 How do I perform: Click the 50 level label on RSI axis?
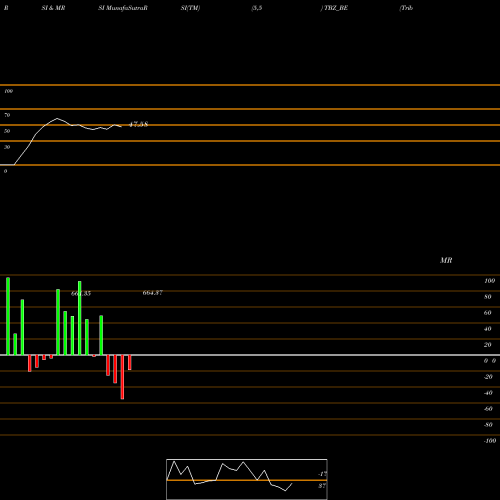[7, 131]
